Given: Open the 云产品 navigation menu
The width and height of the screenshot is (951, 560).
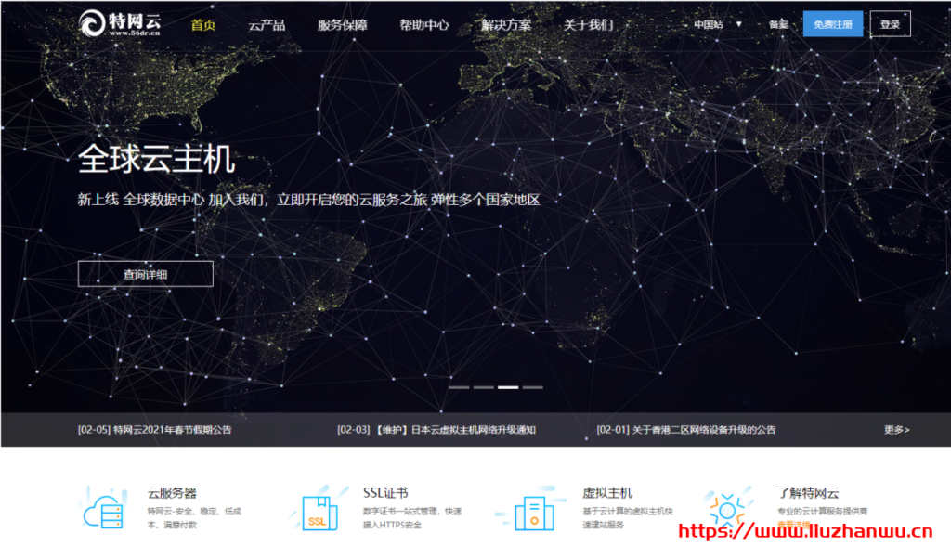Looking at the screenshot, I should (x=267, y=25).
